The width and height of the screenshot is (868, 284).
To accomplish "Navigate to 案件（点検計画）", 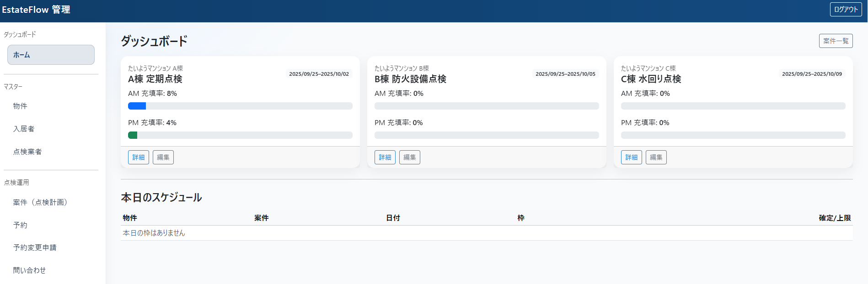I will 40,202.
